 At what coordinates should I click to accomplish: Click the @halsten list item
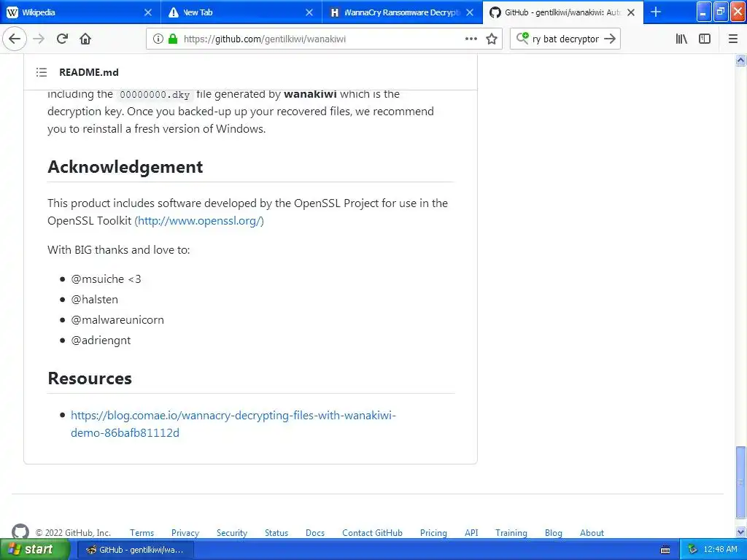point(94,300)
